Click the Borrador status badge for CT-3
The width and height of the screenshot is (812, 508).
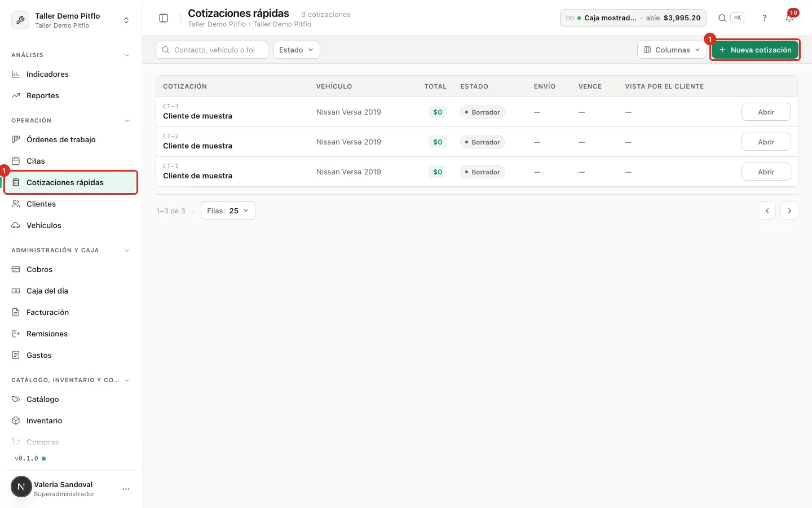pos(483,112)
